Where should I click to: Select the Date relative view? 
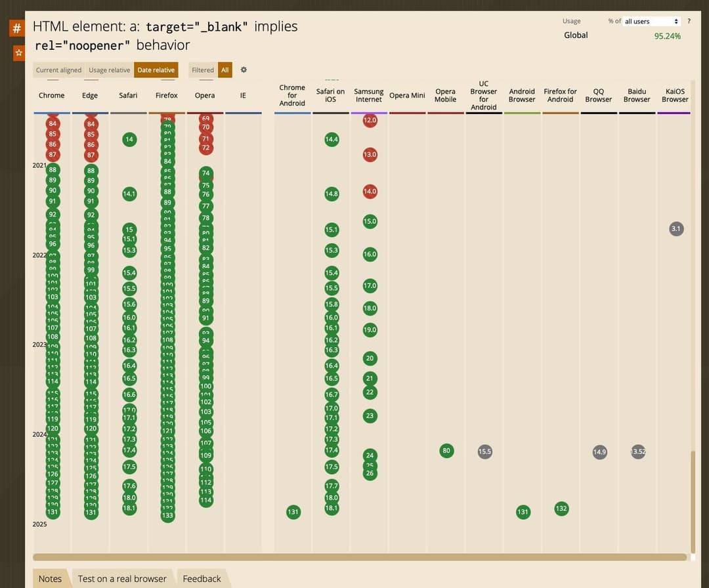click(x=156, y=70)
